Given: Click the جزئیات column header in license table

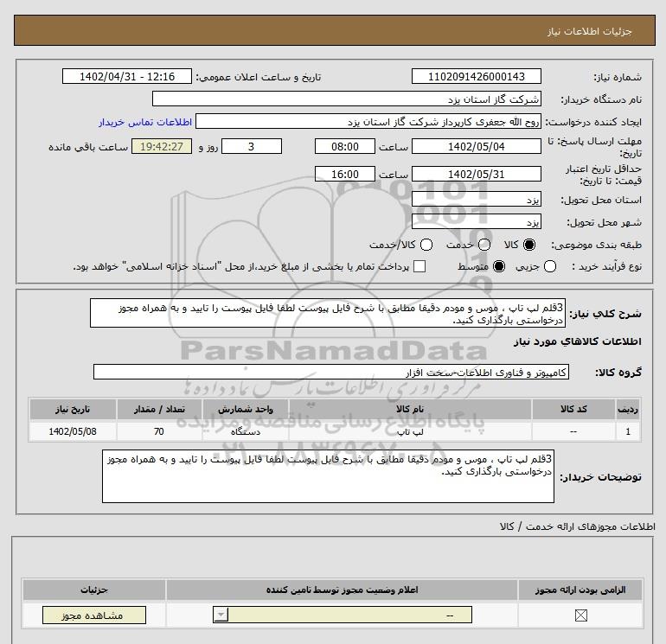Looking at the screenshot, I should (x=94, y=590).
